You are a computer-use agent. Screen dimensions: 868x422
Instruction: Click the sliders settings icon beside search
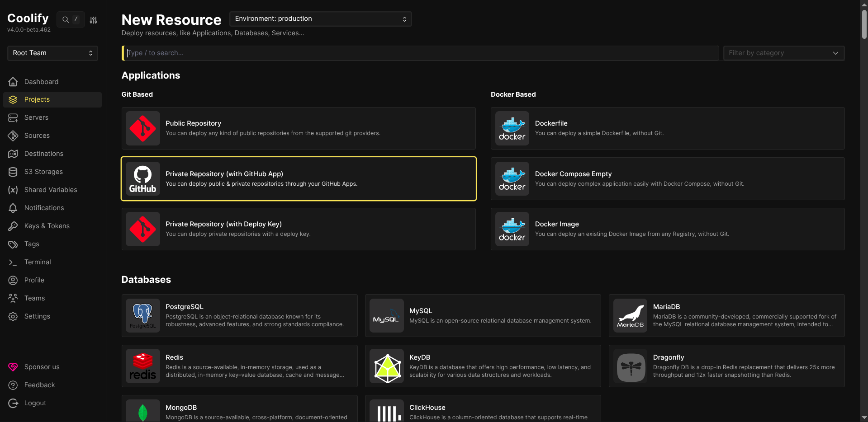(93, 20)
